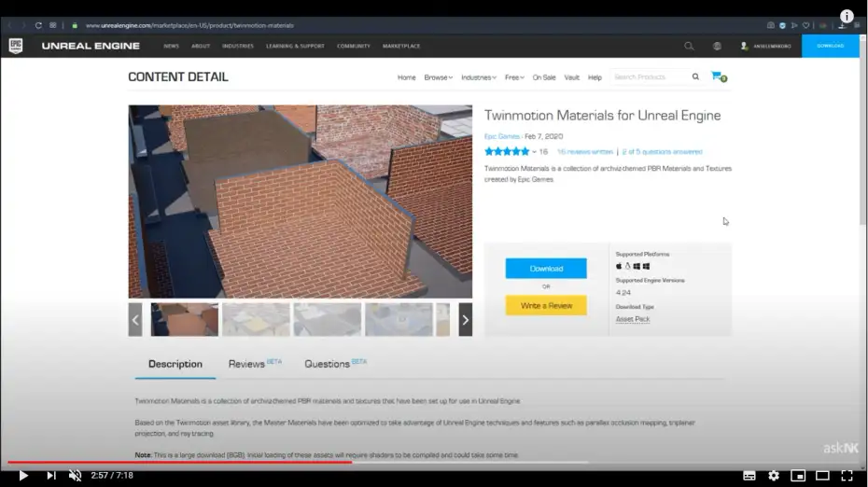
Task: Open the Vault page
Action: [572, 77]
